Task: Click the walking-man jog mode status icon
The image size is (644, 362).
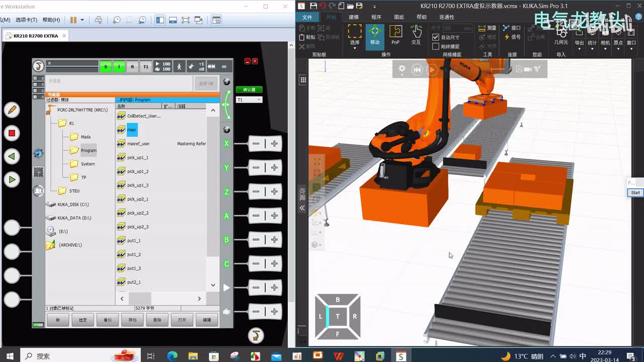Action: point(179,66)
